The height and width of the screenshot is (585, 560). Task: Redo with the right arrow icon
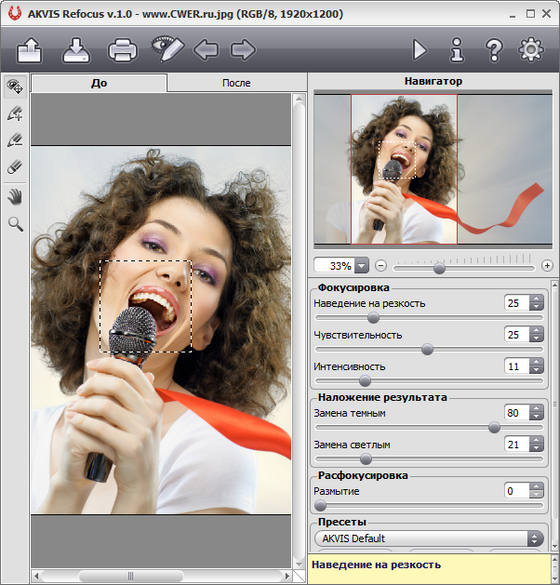point(243,50)
